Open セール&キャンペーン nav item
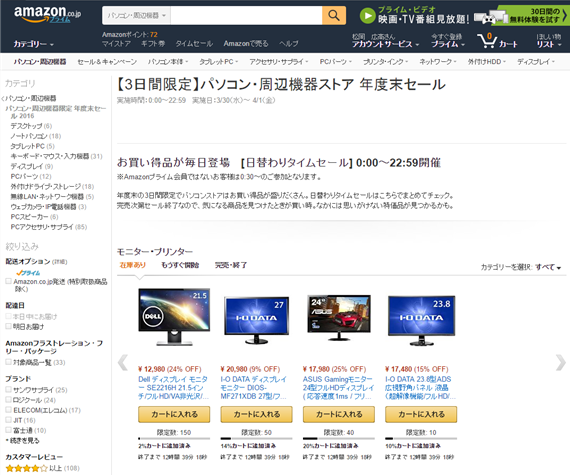 107,62
